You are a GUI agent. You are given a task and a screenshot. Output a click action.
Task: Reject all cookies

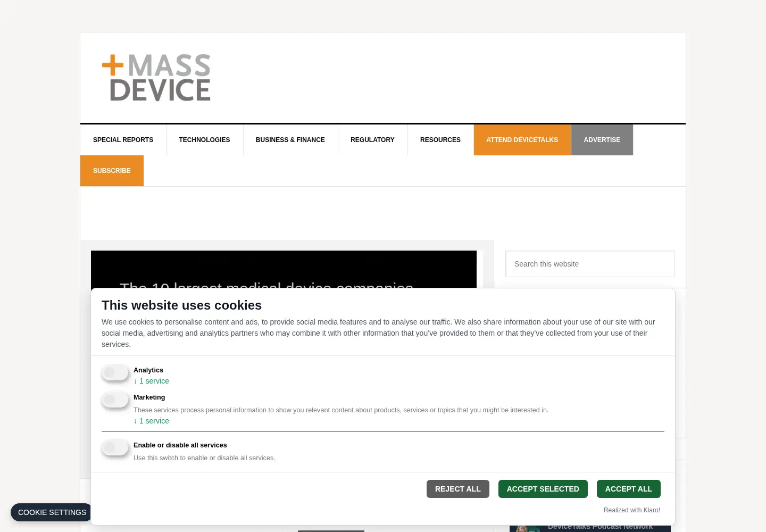458,489
